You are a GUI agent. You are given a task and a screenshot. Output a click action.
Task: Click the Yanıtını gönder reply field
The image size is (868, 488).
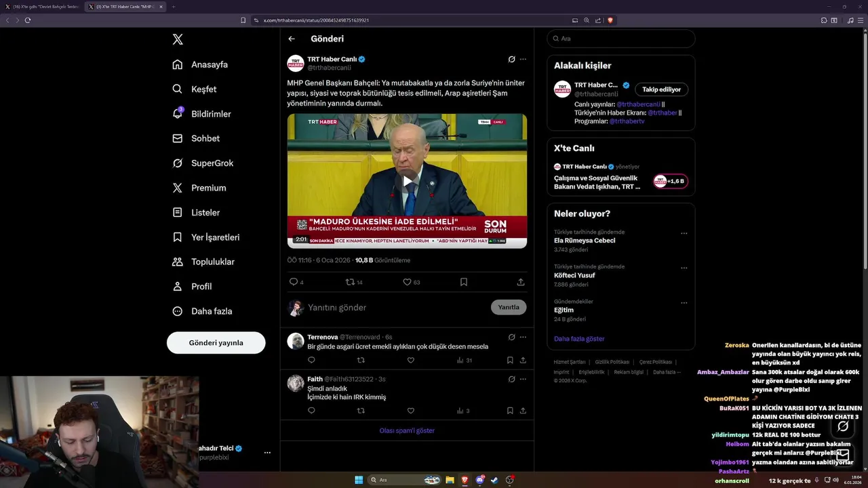coord(397,308)
